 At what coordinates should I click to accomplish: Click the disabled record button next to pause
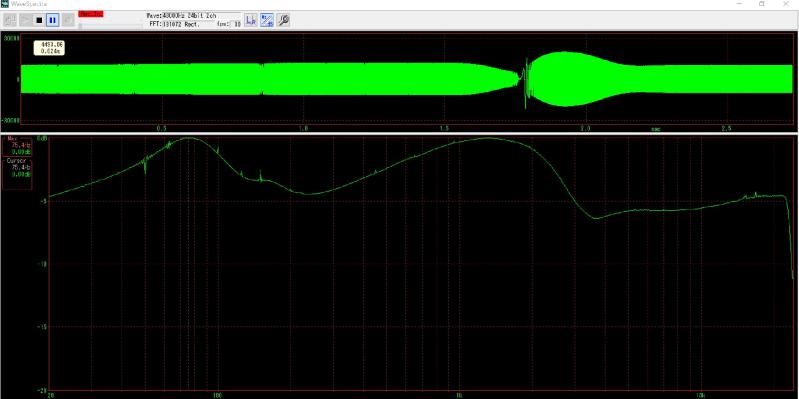click(68, 20)
